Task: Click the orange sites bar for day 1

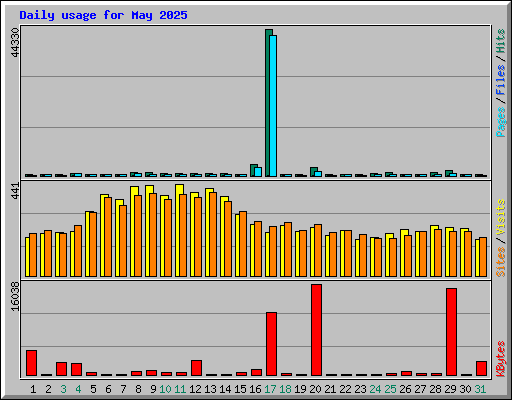Action: (x=33, y=255)
